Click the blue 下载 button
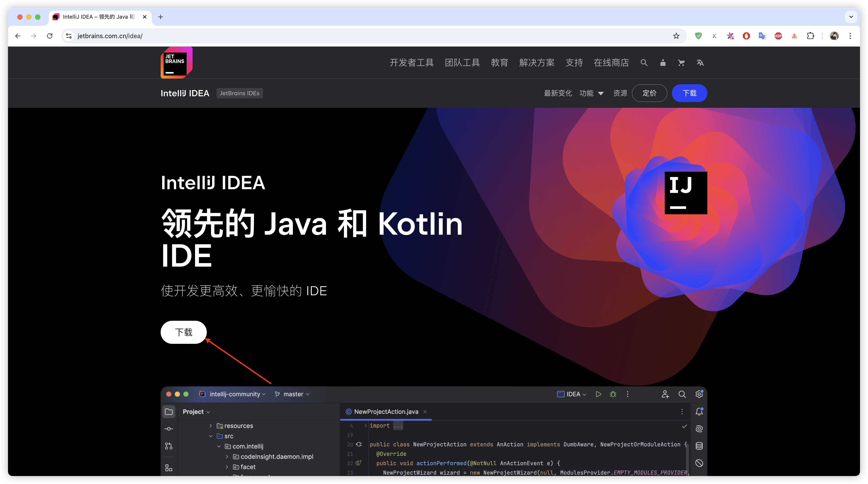This screenshot has height=484, width=868. 689,93
